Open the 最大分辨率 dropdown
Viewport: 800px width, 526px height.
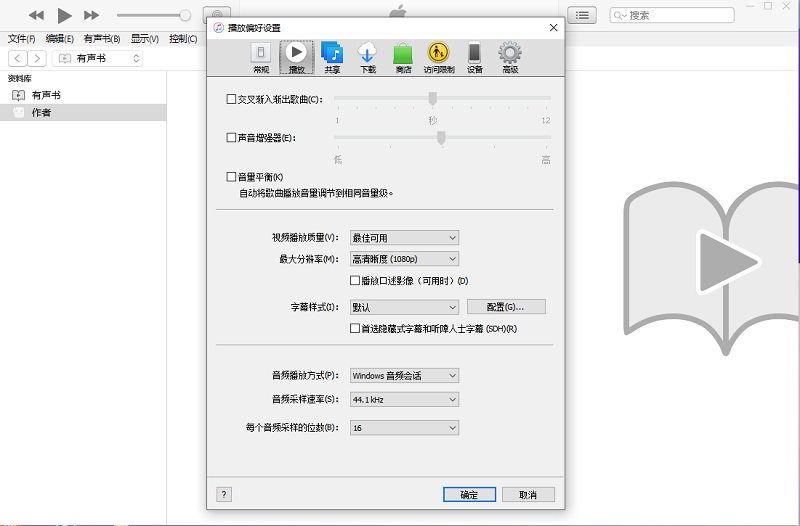tap(404, 259)
